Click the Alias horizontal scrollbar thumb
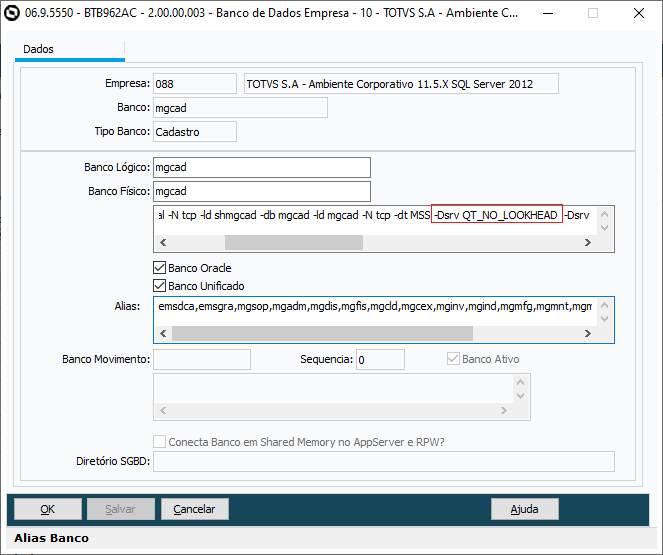 [x=322, y=334]
